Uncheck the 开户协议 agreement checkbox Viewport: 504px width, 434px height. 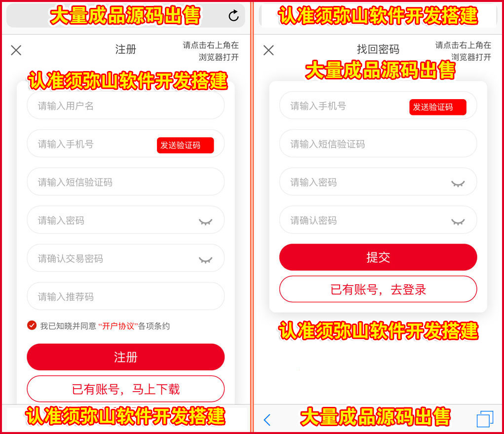coord(32,325)
